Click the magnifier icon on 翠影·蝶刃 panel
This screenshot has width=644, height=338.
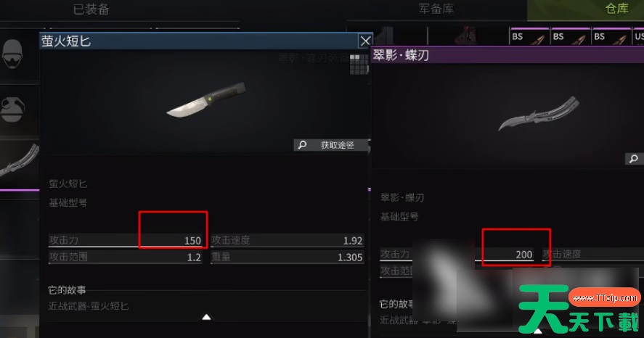[634, 158]
